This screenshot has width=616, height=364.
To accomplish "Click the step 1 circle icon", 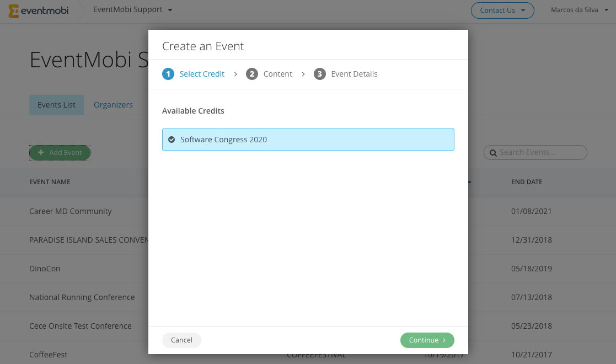I will click(168, 74).
